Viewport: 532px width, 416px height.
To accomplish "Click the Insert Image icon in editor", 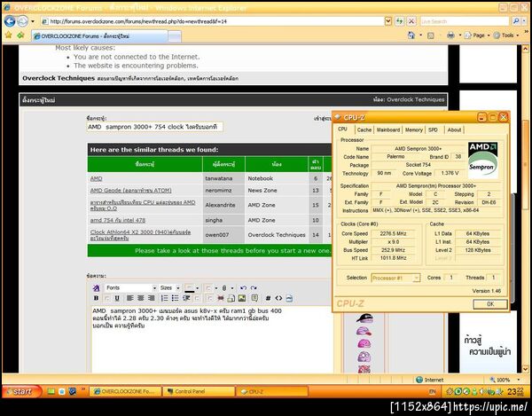I will (x=242, y=298).
